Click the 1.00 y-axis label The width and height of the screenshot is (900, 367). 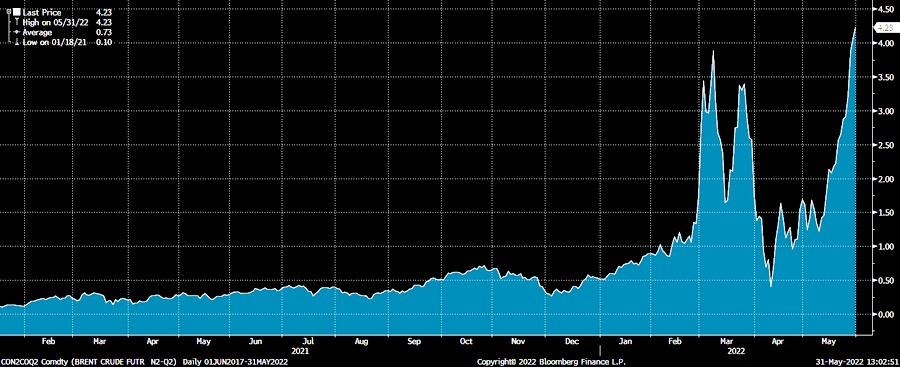pyautogui.click(x=885, y=246)
